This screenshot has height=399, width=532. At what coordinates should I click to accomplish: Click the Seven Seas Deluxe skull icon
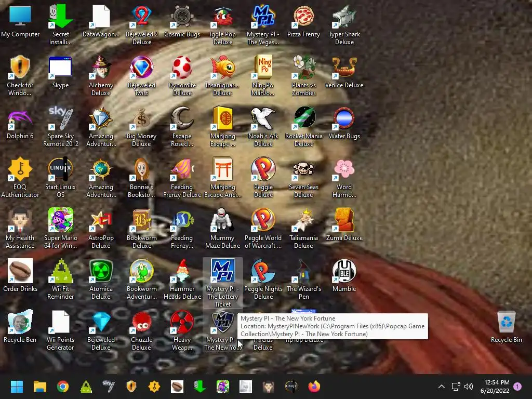tap(303, 177)
